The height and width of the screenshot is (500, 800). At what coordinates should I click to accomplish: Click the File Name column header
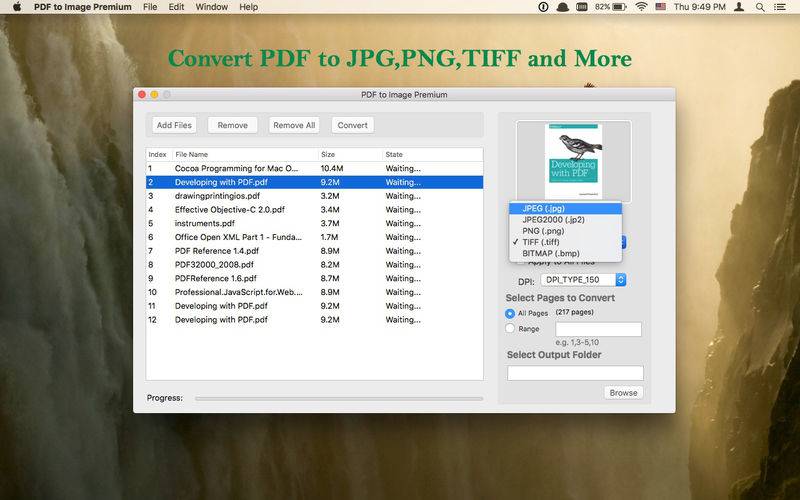coord(245,154)
